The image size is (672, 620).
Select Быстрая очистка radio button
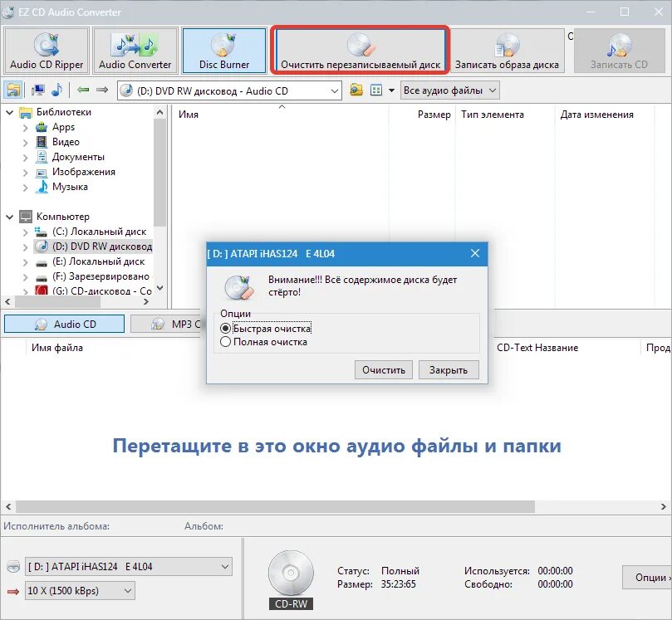225,329
